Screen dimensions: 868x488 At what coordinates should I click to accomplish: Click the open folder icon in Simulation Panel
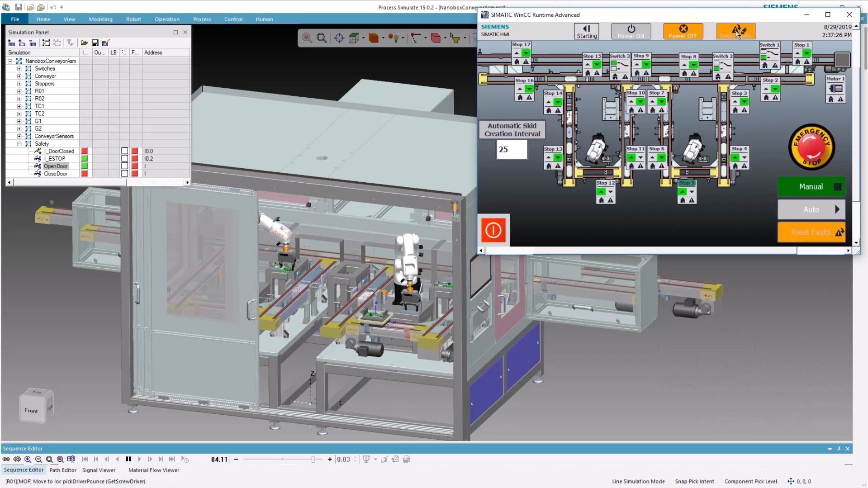(x=84, y=43)
